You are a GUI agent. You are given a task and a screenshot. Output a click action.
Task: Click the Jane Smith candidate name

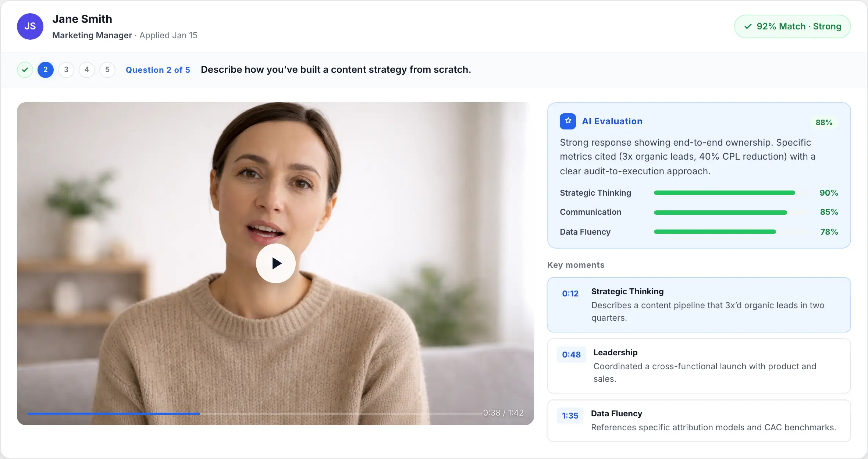click(x=82, y=19)
